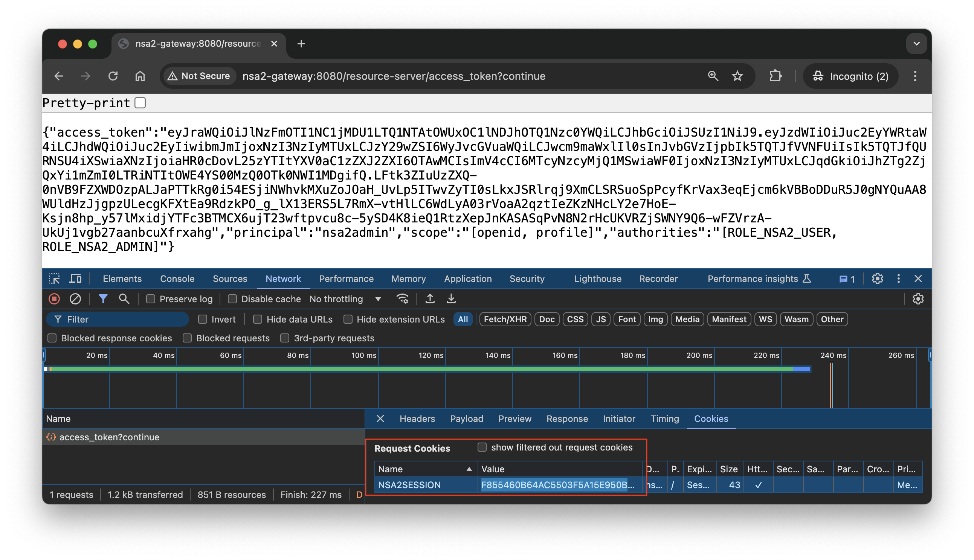Viewport: 974px width, 560px height.
Task: Open the Lighthouse tab
Action: 597,279
